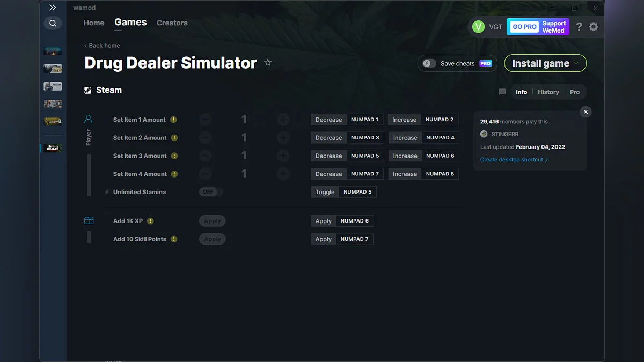The height and width of the screenshot is (362, 644).
Task: Click Apply hotkey NUMPAD 7 for Skill Points
Action: [x=342, y=239]
